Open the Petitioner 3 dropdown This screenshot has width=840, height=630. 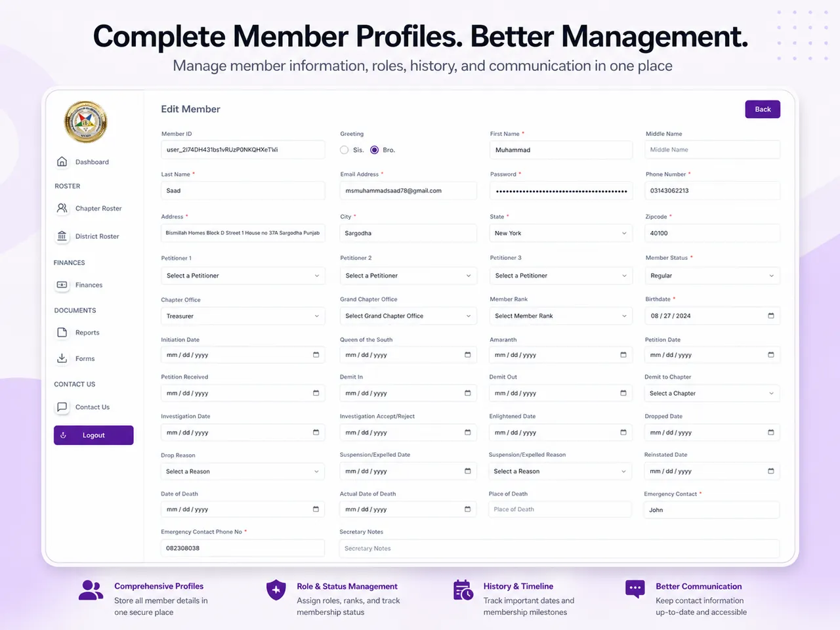click(561, 276)
